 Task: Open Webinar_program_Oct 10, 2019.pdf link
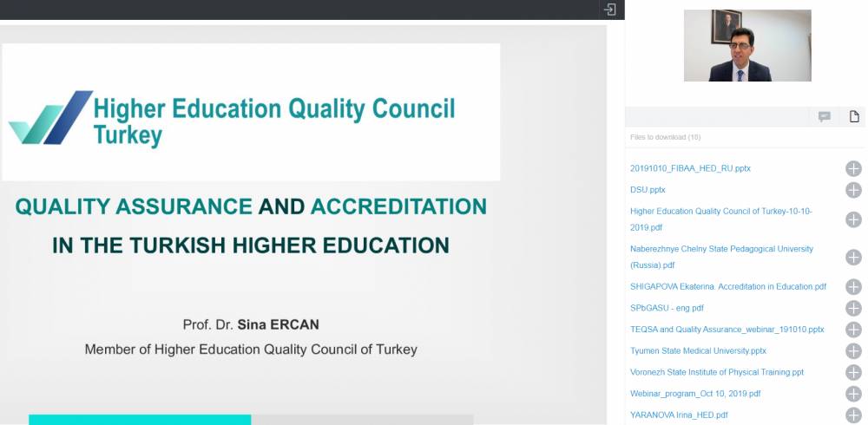point(695,394)
